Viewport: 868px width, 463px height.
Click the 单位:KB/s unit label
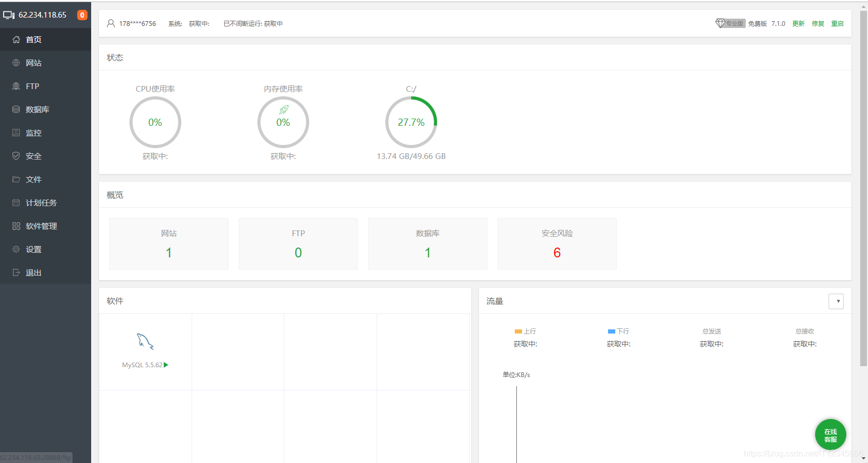pos(516,375)
